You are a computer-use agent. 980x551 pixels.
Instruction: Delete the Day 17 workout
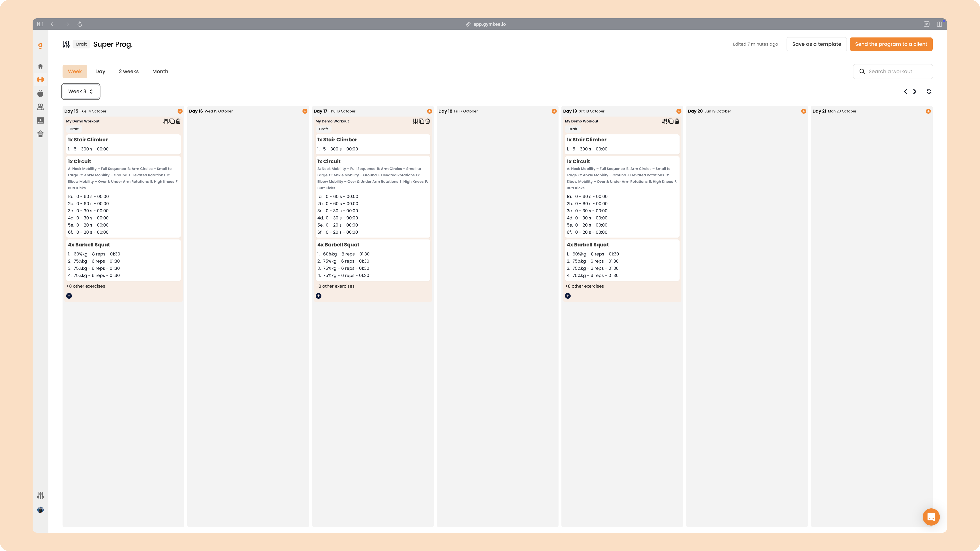[x=428, y=121]
